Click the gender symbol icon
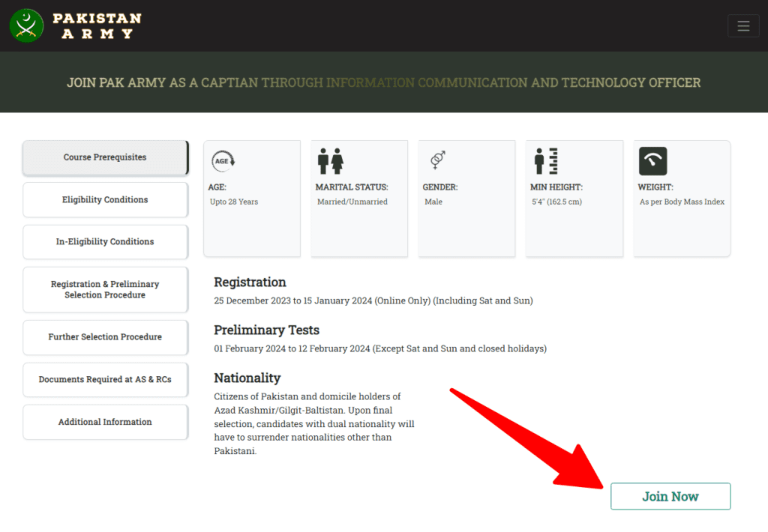 coord(437,160)
